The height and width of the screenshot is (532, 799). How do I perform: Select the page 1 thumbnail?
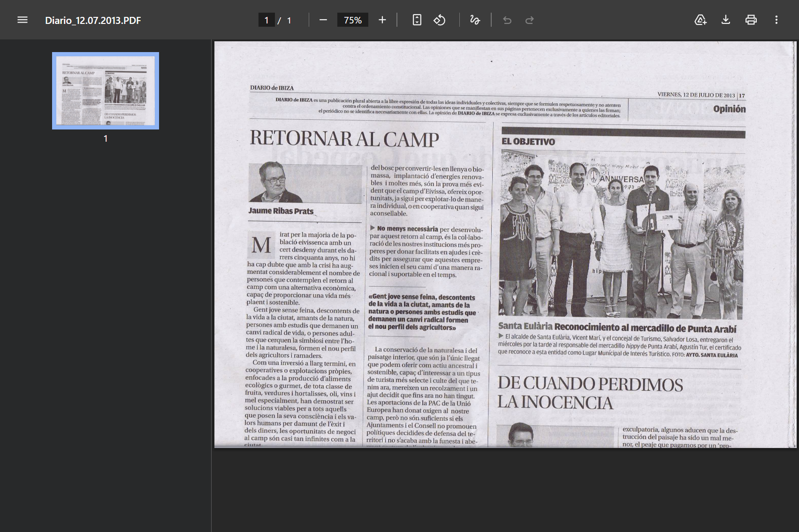(x=106, y=91)
